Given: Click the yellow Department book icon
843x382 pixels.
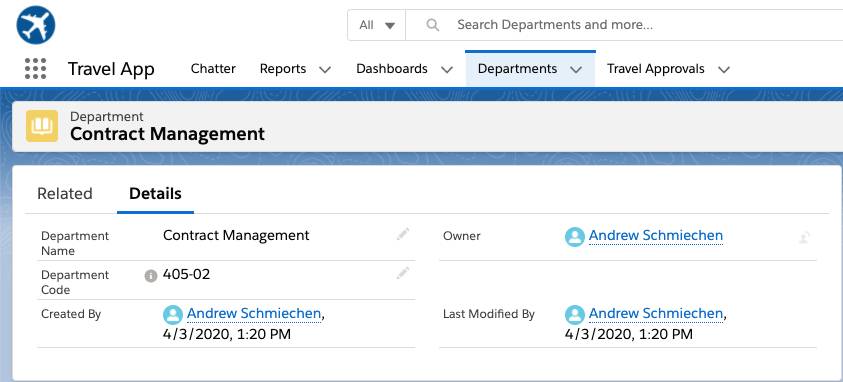Looking at the screenshot, I should (42, 126).
